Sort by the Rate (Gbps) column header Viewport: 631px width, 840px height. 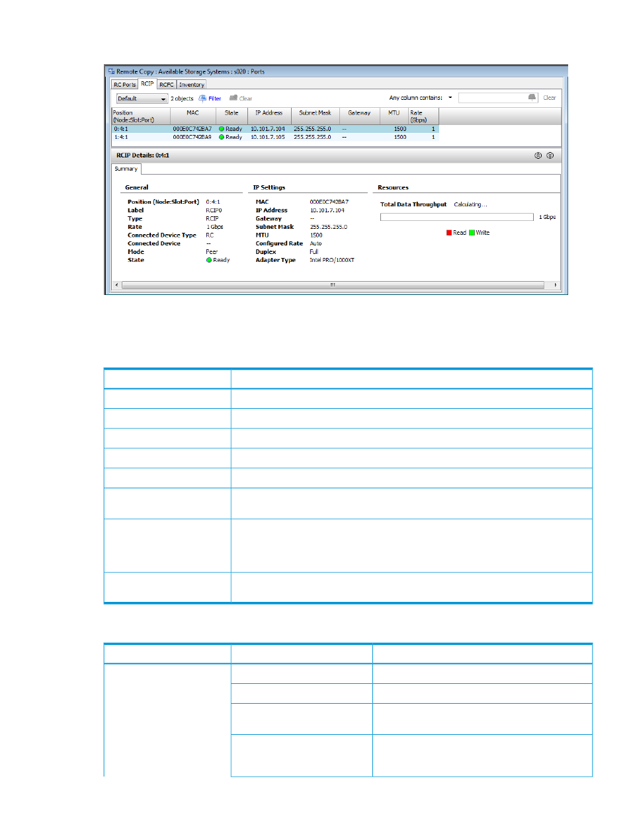[423, 116]
